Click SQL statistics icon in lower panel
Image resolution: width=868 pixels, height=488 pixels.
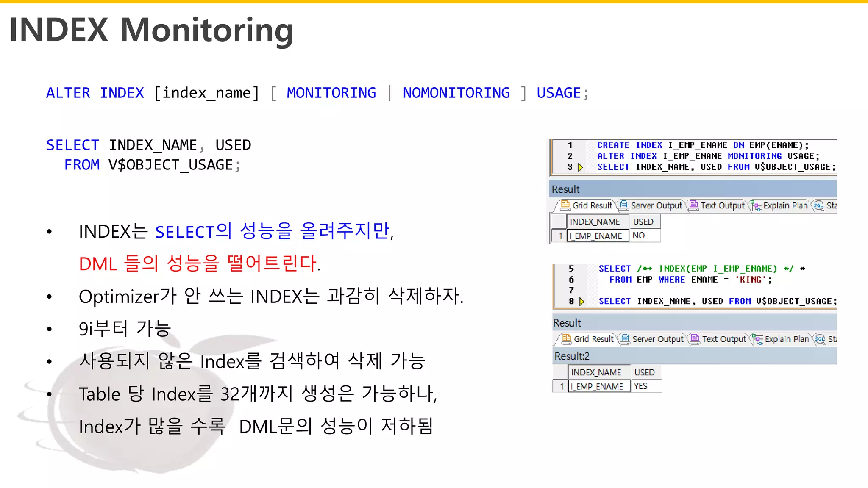820,339
